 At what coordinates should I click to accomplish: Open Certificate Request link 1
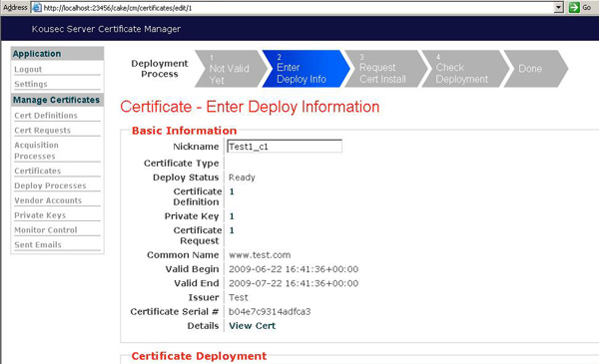coord(232,230)
